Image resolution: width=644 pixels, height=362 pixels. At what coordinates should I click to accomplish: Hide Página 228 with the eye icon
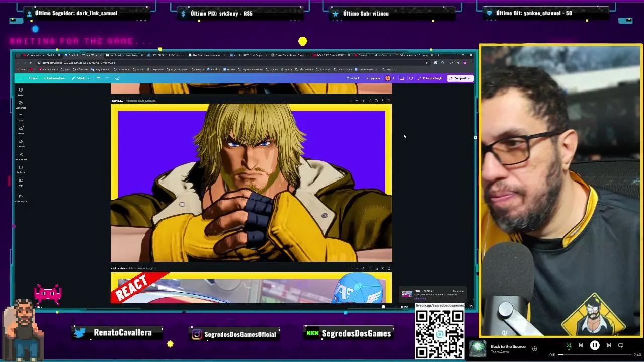click(x=363, y=268)
